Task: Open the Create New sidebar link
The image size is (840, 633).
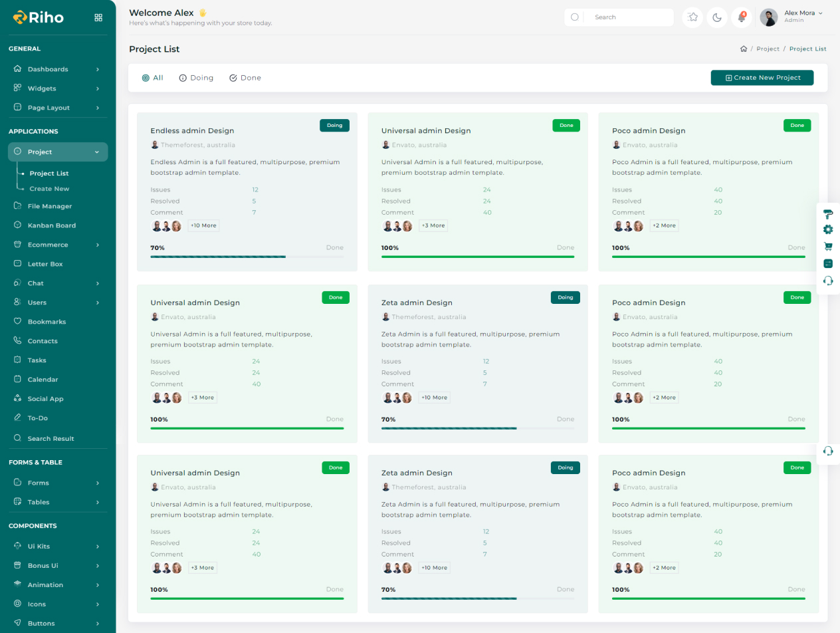Action: (49, 189)
